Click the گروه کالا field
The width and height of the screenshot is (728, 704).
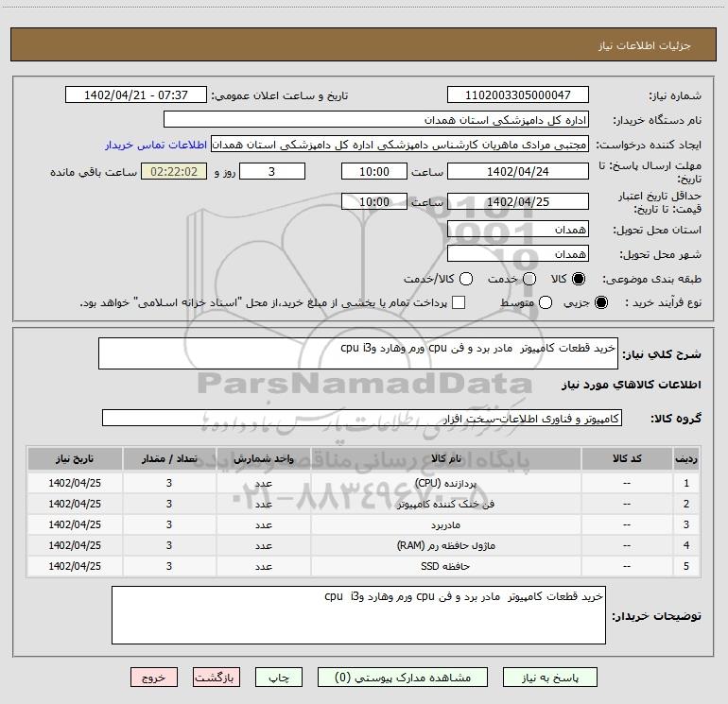tap(362, 418)
